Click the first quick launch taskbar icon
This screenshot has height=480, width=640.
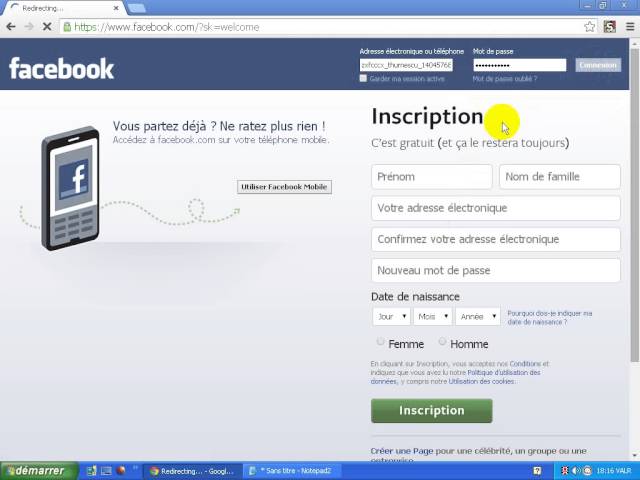tap(91, 471)
